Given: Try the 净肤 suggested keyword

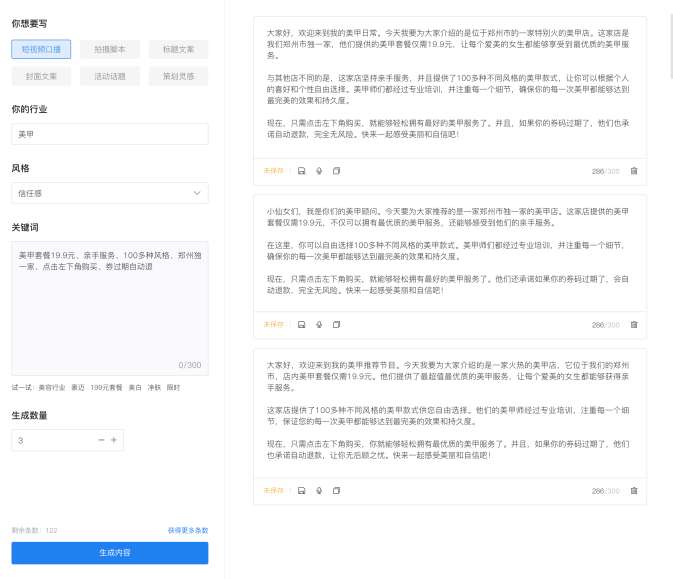Looking at the screenshot, I should point(154,388).
